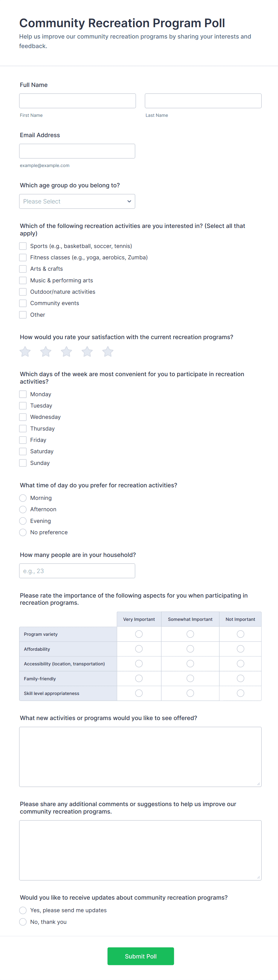
Task: Click the second satisfaction star
Action: click(x=46, y=352)
